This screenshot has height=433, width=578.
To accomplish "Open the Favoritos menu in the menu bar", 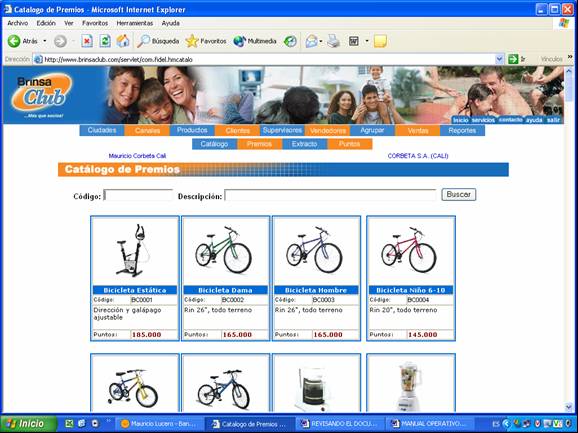I will [x=95, y=23].
